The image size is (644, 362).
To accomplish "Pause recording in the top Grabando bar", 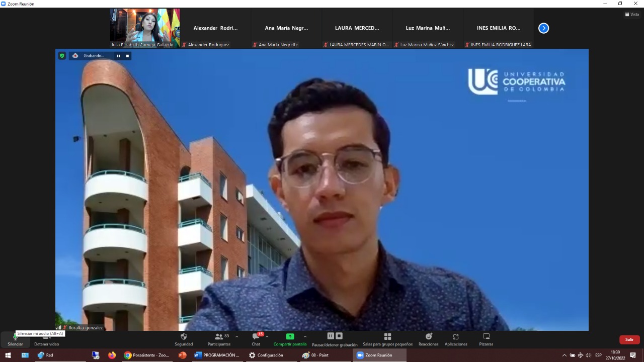I will 119,56.
